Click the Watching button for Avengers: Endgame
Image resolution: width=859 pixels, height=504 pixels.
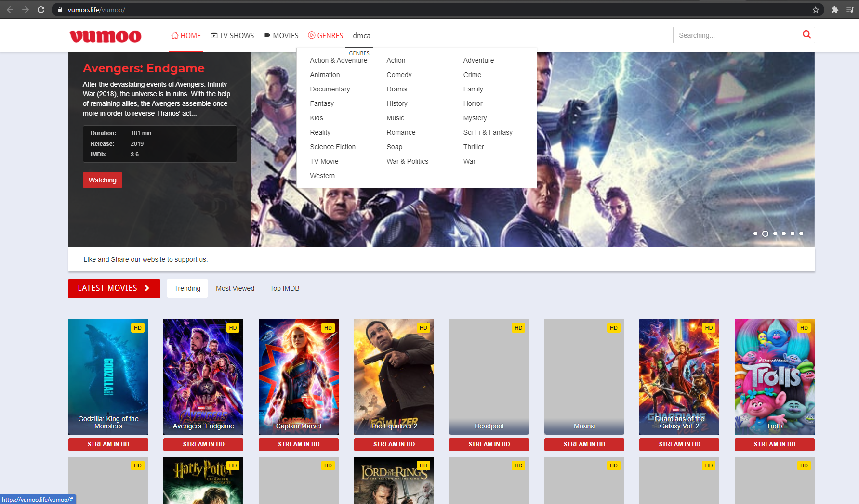[x=103, y=180]
